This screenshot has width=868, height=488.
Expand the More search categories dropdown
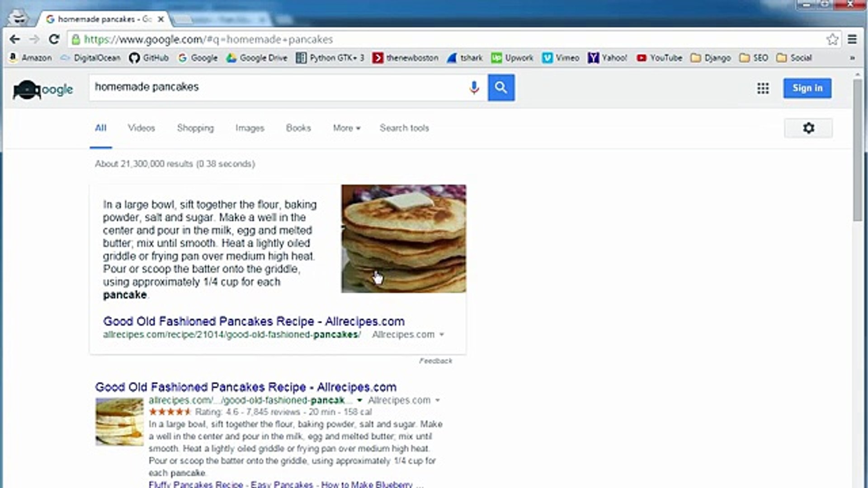click(347, 128)
